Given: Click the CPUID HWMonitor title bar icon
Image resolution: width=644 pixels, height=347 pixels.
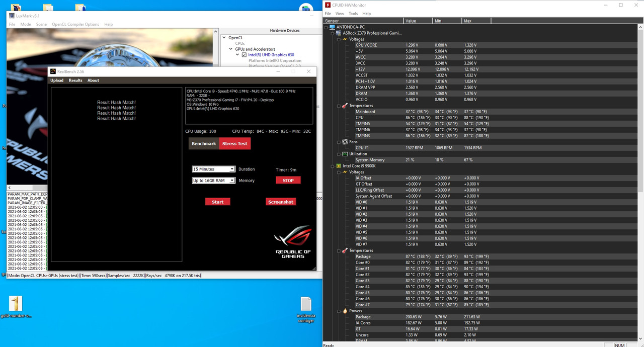Looking at the screenshot, I should (x=328, y=5).
